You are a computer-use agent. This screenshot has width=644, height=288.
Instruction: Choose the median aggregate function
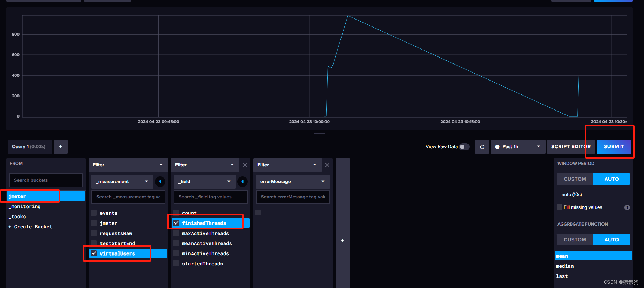click(593, 266)
